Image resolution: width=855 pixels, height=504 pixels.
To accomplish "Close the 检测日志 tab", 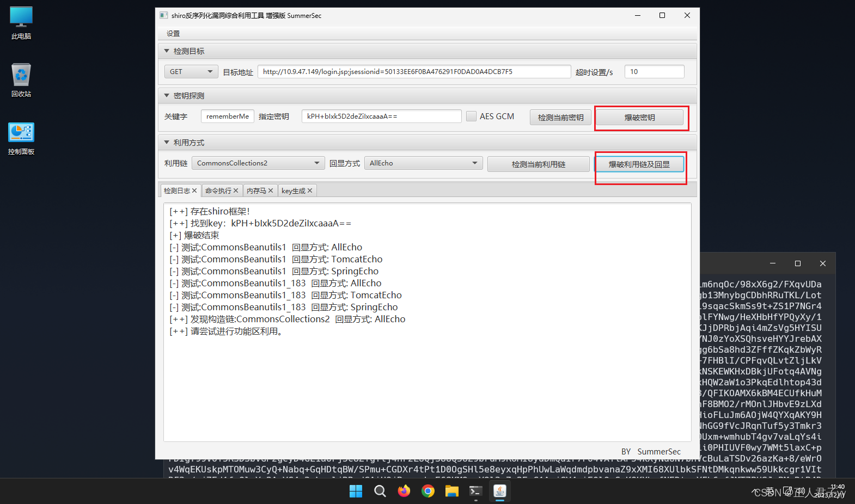I will click(x=194, y=190).
